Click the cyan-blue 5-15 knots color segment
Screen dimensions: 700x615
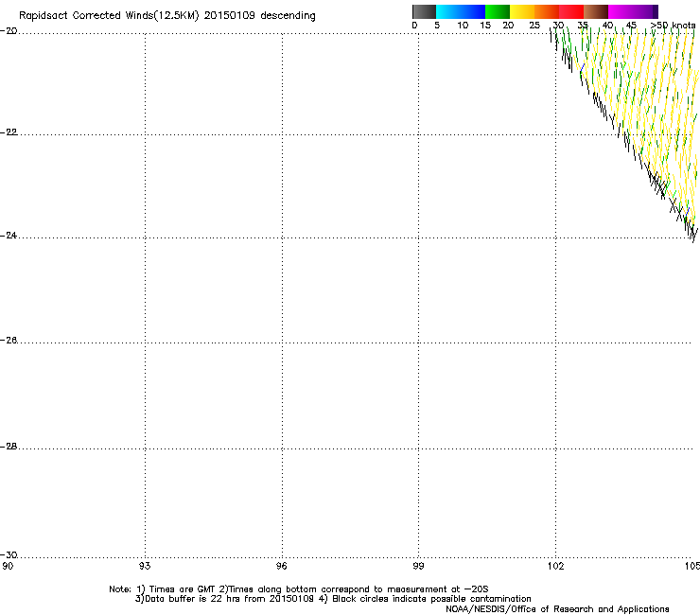click(461, 11)
